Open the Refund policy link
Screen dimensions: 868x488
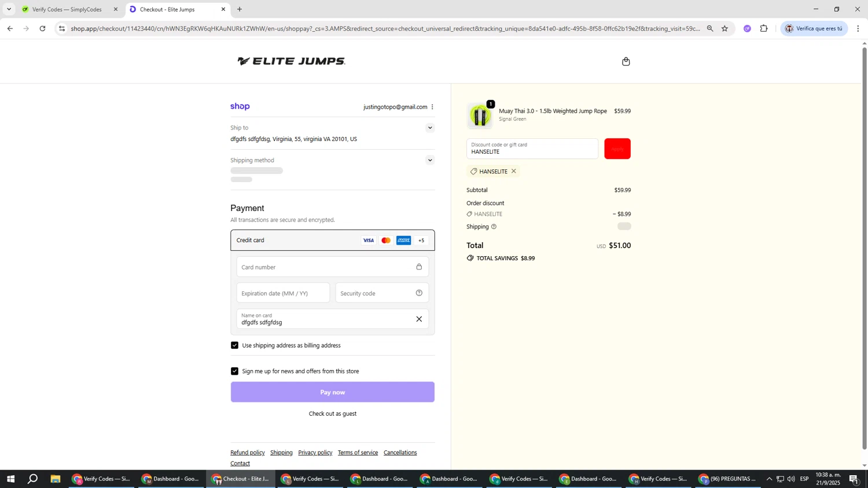click(247, 453)
